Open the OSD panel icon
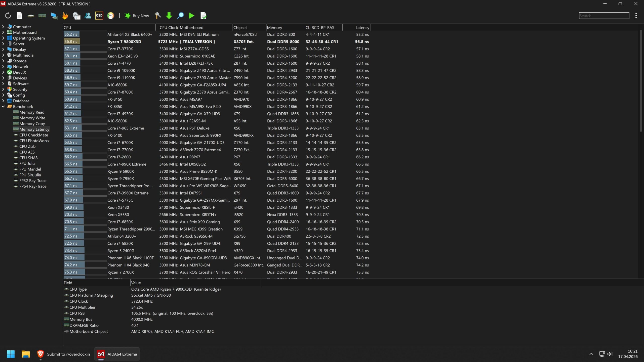The height and width of the screenshot is (362, 644). [99, 16]
